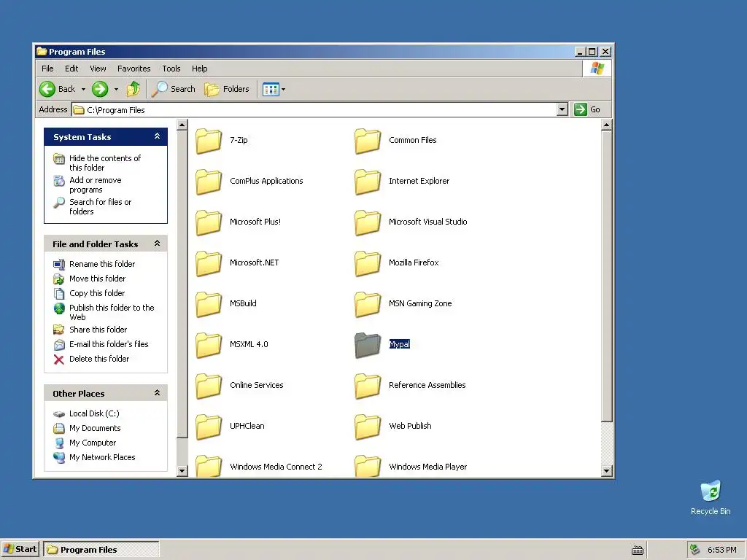Collapse the Other Places panel
Image resolution: width=747 pixels, height=560 pixels.
(158, 393)
